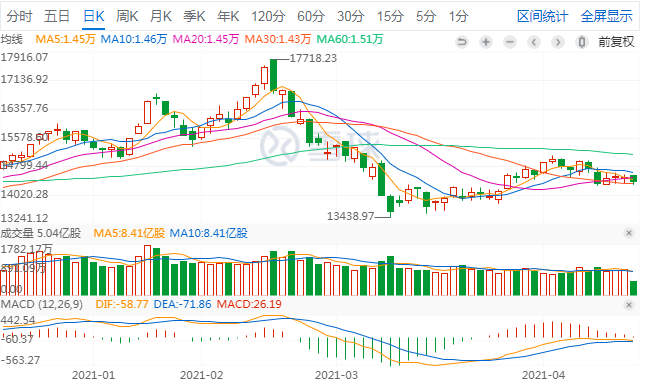This screenshot has height=392, width=648.
Task: Toggle candlestick style icon
Action: (x=582, y=42)
